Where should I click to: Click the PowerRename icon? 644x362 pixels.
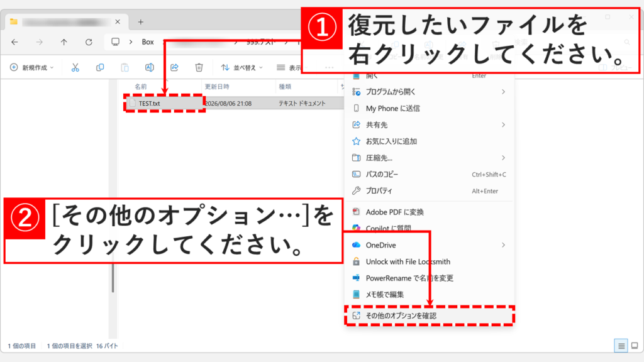(x=356, y=278)
